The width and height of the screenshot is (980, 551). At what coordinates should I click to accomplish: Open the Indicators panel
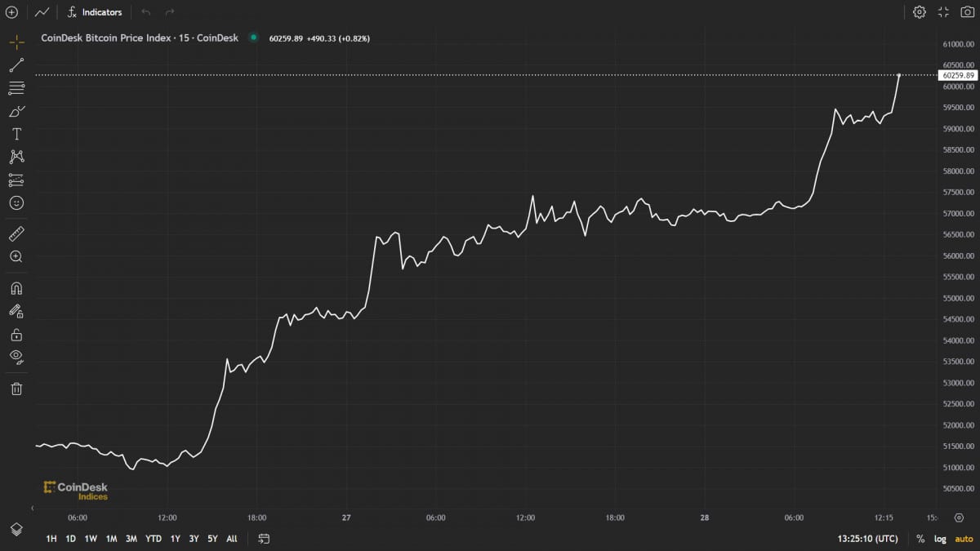click(x=92, y=12)
